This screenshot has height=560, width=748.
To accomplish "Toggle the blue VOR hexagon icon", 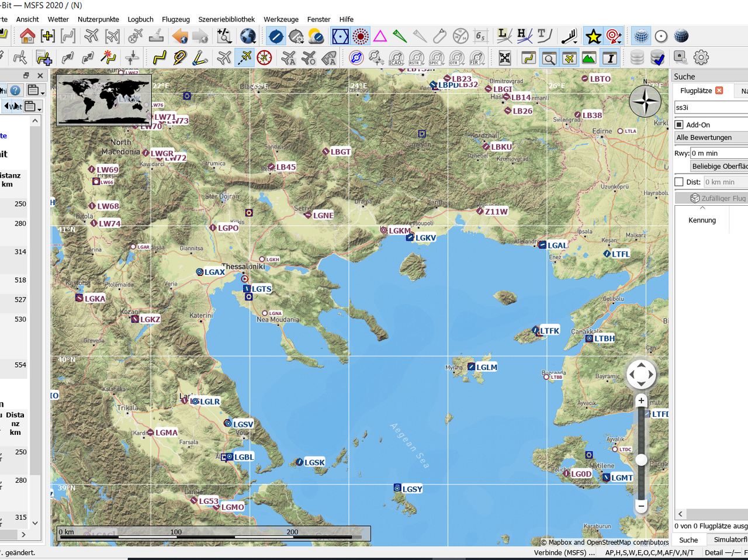I will point(340,36).
